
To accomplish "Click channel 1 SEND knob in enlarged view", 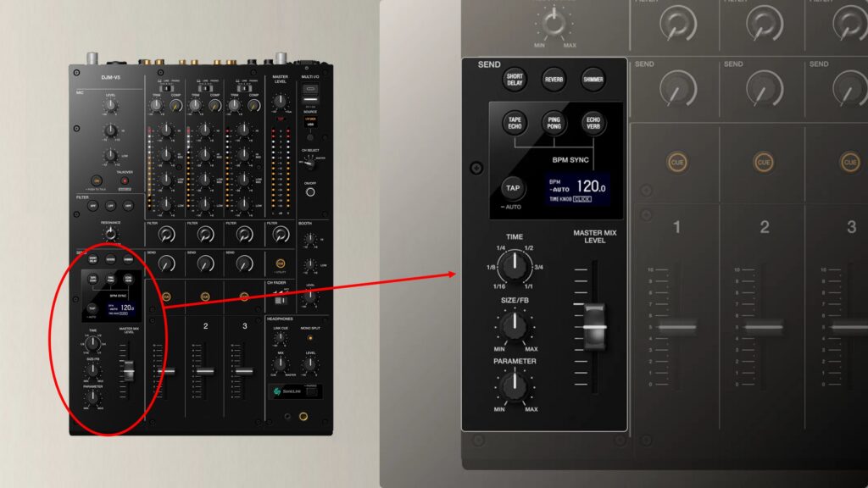I will (677, 88).
